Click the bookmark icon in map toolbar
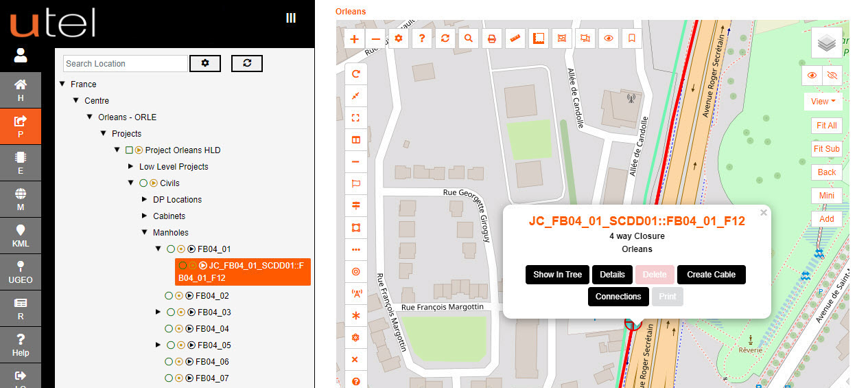The width and height of the screenshot is (868, 388). [632, 38]
